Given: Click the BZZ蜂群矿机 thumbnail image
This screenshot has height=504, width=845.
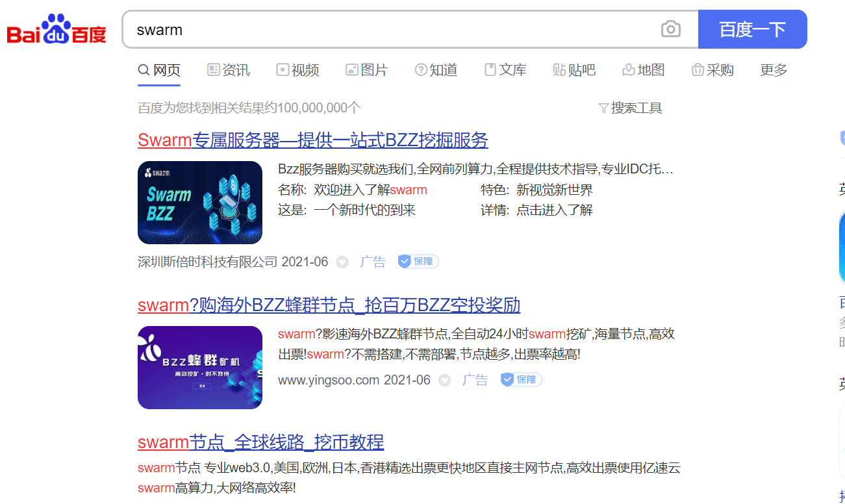Looking at the screenshot, I should pos(200,368).
